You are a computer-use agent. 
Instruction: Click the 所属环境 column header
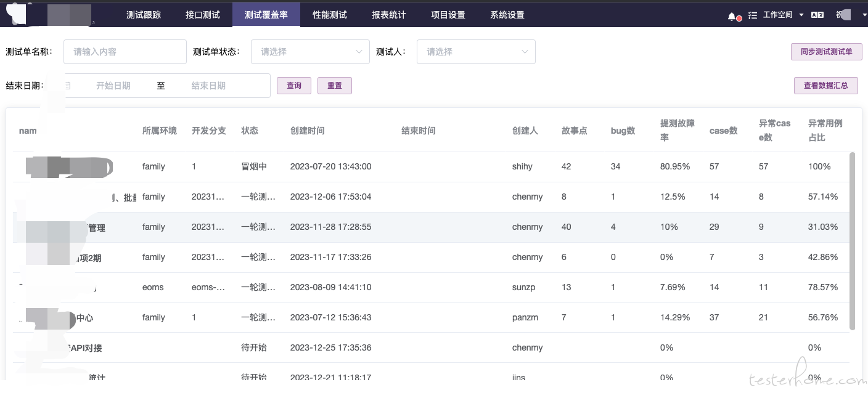pos(159,131)
